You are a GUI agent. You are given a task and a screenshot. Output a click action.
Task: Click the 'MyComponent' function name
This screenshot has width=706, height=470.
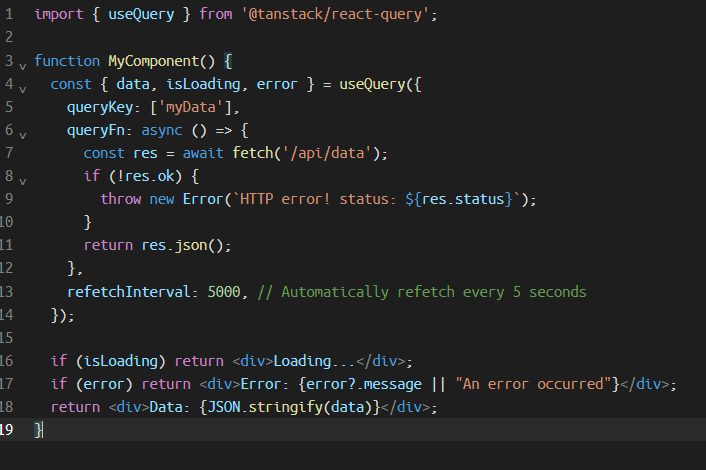tap(154, 61)
